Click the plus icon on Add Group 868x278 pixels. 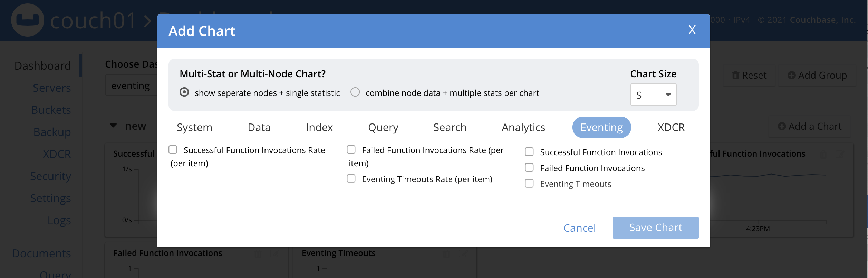791,75
